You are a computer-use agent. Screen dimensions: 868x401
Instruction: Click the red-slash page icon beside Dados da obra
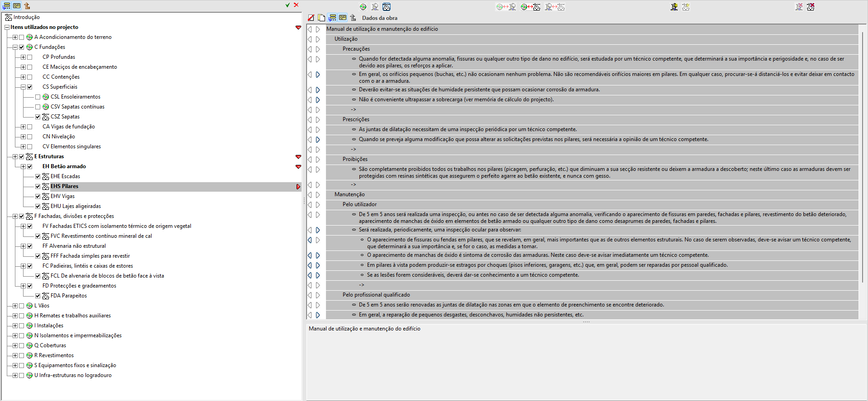[311, 18]
